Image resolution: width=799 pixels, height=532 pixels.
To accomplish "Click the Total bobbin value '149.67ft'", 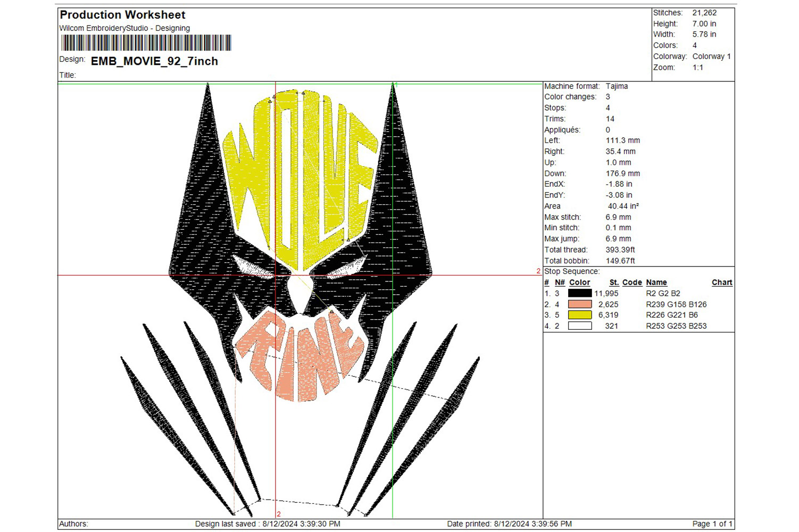I will (620, 261).
